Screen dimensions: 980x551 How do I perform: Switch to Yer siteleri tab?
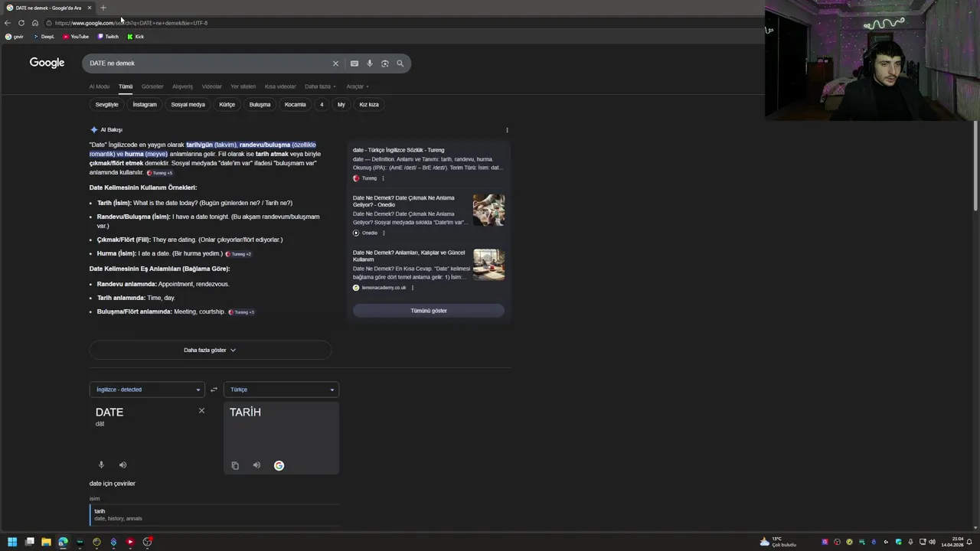pos(243,86)
